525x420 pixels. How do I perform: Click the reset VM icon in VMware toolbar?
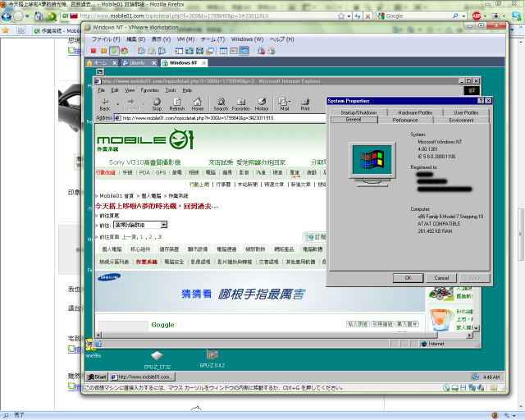click(x=125, y=51)
